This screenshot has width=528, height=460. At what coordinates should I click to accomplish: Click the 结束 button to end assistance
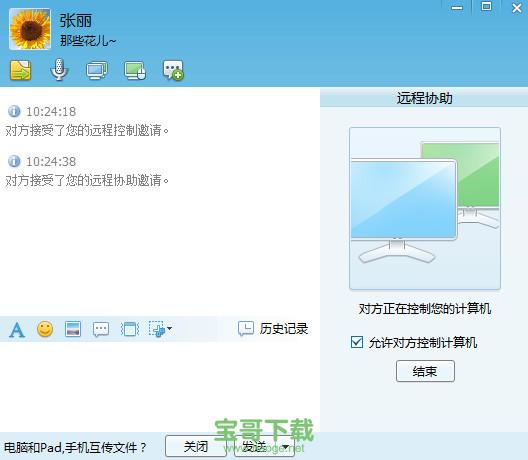point(425,371)
